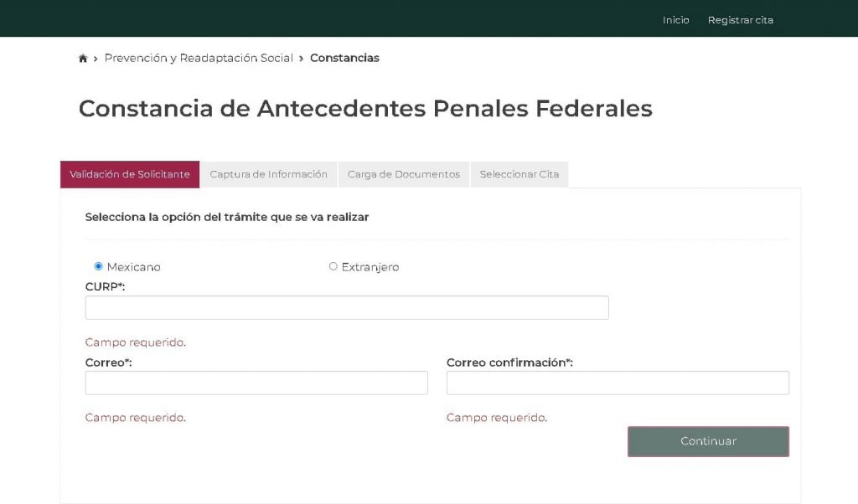Click the Constancia de Antecedentes Penales Federales heading
The image size is (858, 504).
click(x=365, y=108)
